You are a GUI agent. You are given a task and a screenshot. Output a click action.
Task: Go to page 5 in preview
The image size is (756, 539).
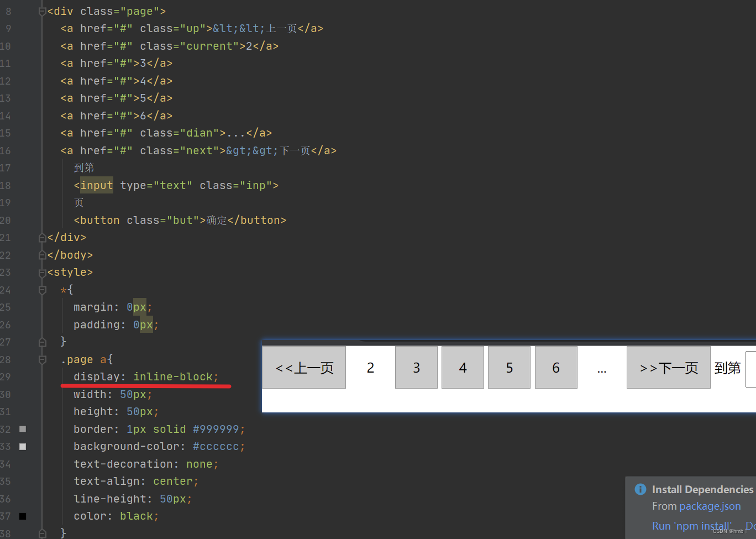tap(509, 368)
